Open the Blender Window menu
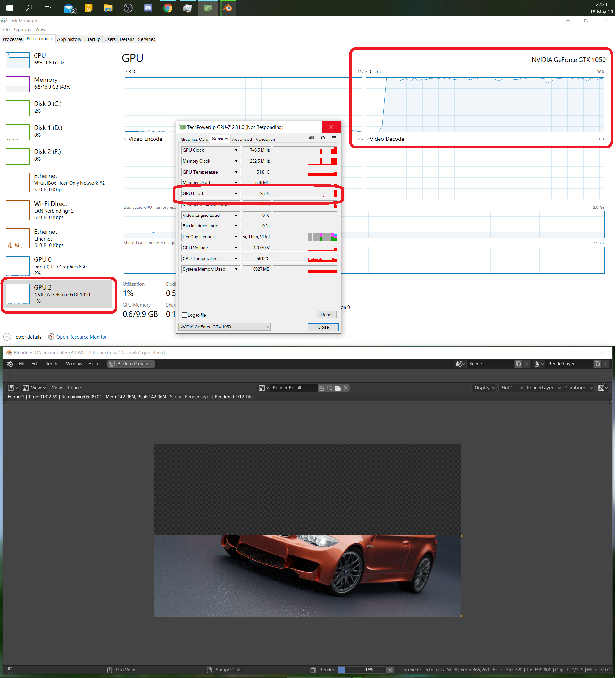This screenshot has width=616, height=678. (74, 364)
